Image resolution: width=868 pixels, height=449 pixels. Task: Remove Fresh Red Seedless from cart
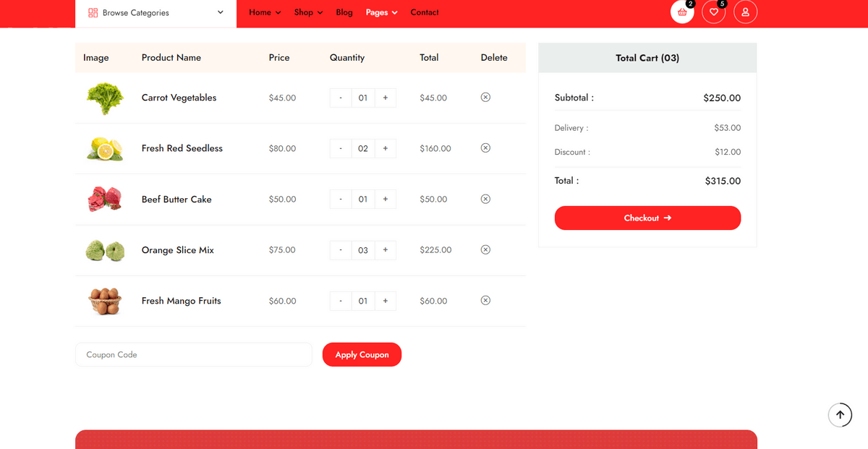(x=485, y=147)
